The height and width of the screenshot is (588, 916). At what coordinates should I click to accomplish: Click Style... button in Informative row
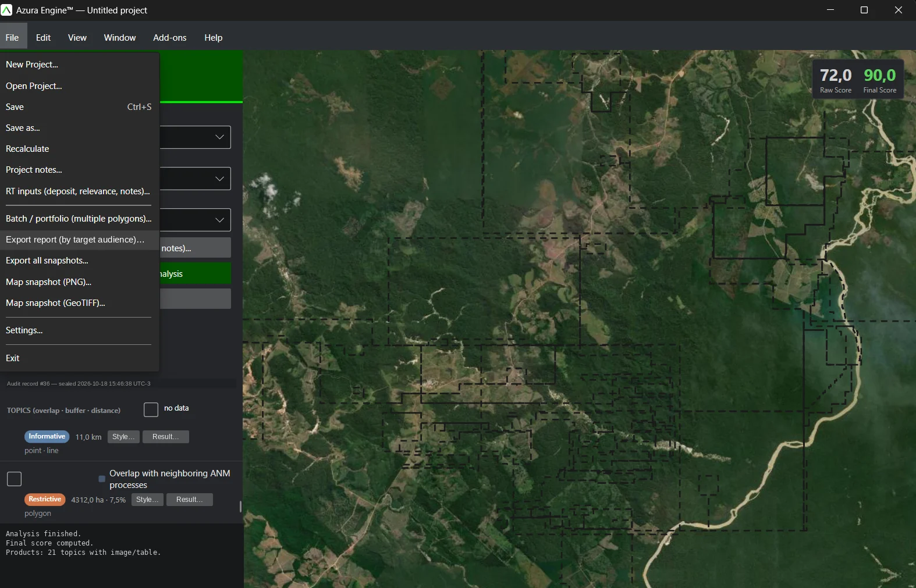(123, 437)
